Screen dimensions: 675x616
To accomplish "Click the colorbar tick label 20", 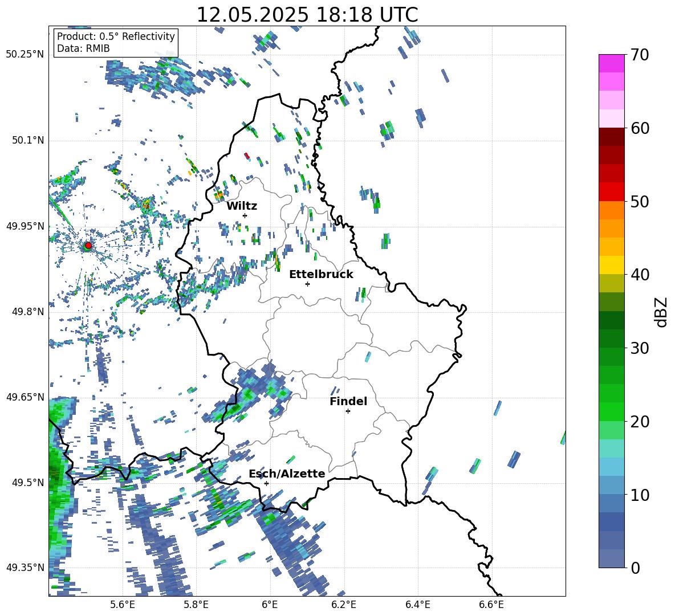I will (x=640, y=422).
